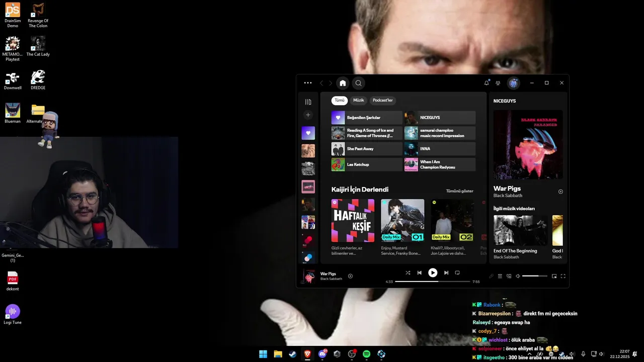Open the Spotify miniplayer

coord(554,276)
